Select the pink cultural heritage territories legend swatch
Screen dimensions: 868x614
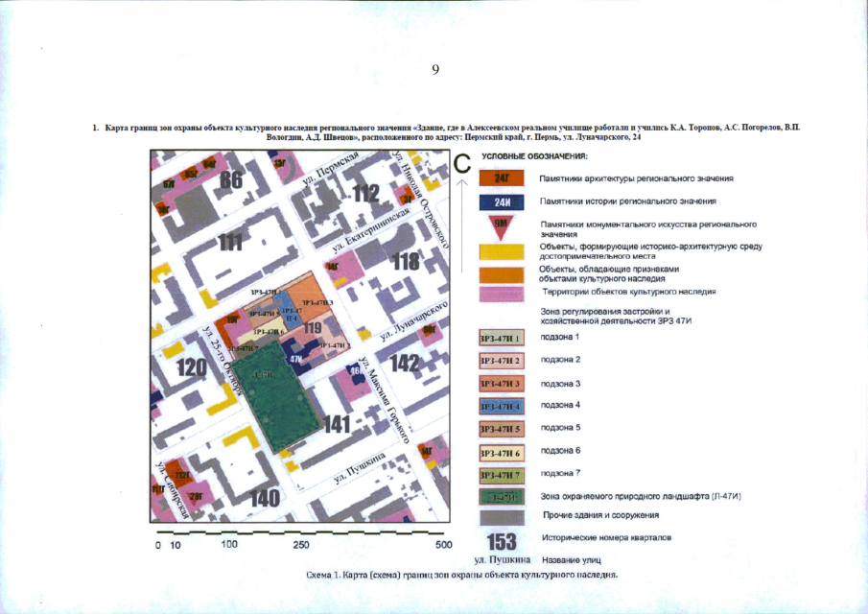click(502, 294)
